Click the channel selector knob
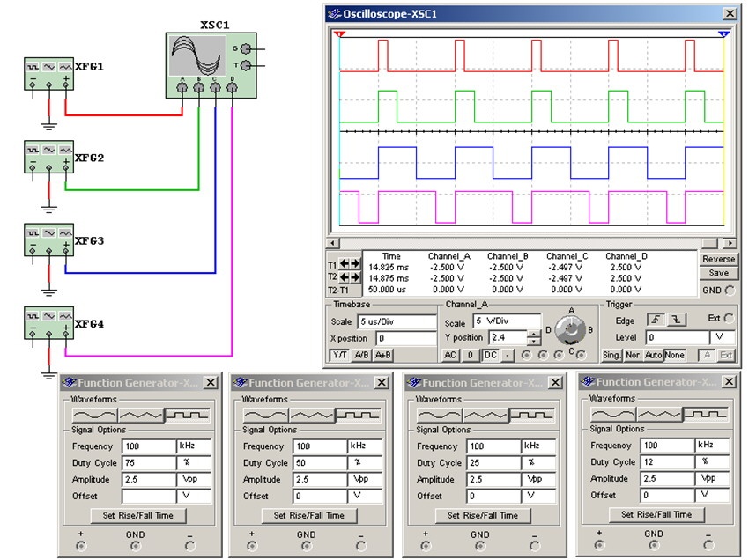This screenshot has width=756, height=560. [x=571, y=331]
